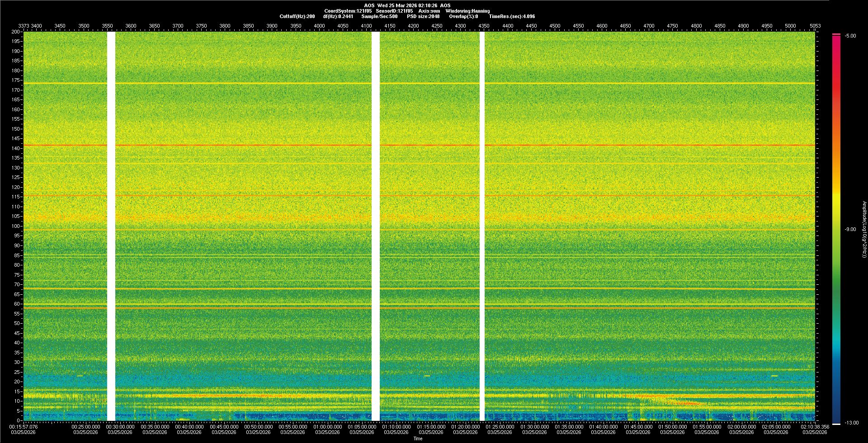Click the 01:00:00.000 time axis label

coord(327,427)
